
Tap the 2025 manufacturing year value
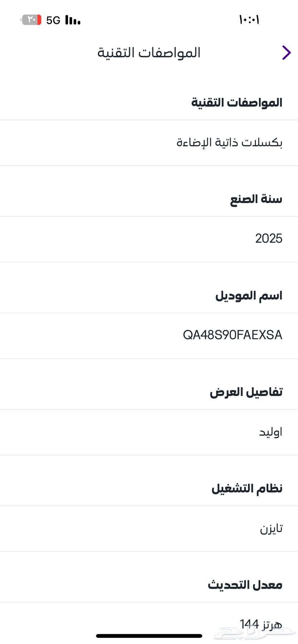[269, 239]
